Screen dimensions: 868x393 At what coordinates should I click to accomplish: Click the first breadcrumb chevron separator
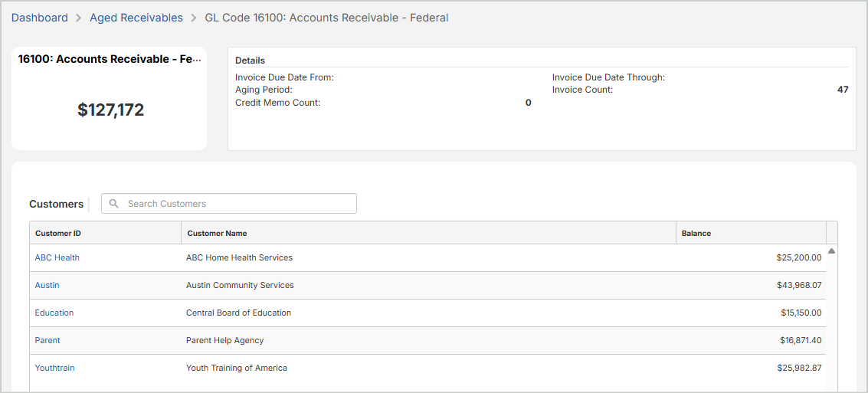79,18
